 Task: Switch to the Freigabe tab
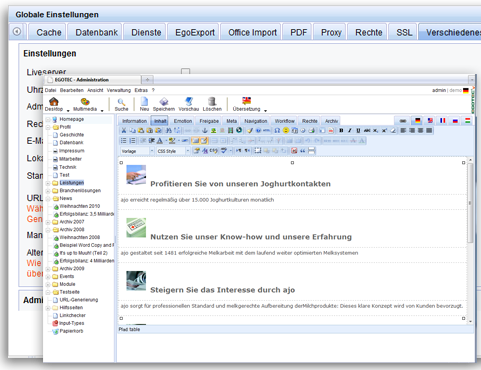pos(209,121)
